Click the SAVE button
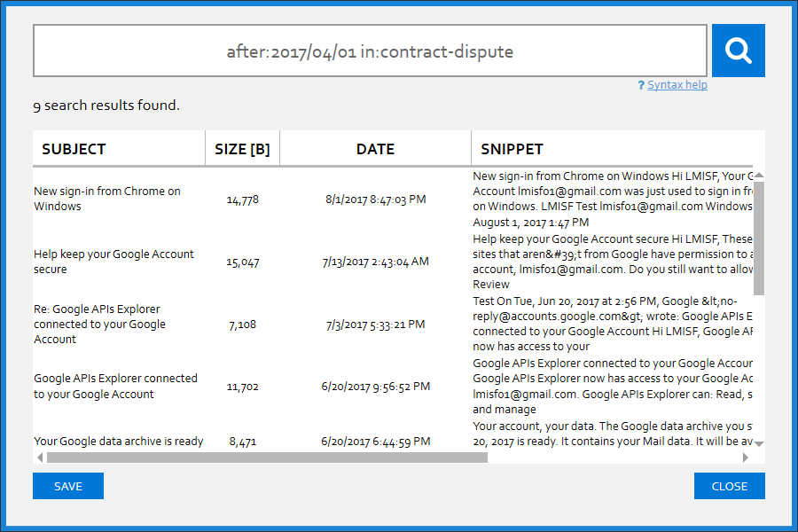Screen dimensions: 798x532 point(67,486)
